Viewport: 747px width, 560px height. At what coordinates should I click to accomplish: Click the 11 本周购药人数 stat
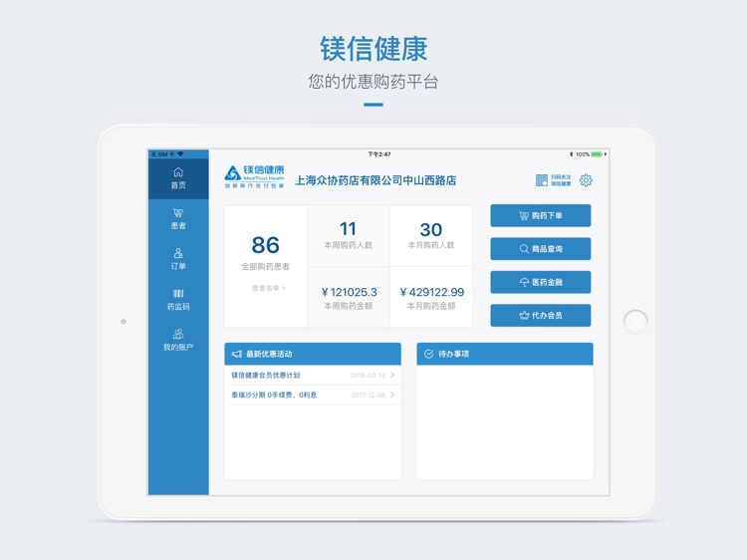tap(349, 236)
